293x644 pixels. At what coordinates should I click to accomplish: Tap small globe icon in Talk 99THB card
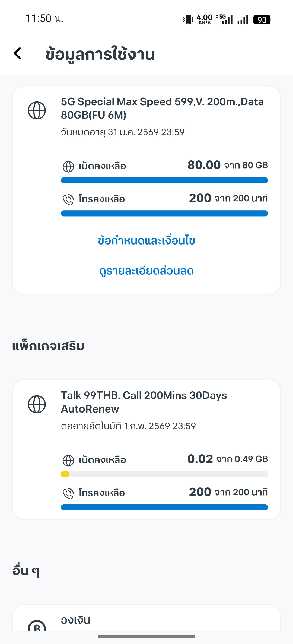coord(68,461)
